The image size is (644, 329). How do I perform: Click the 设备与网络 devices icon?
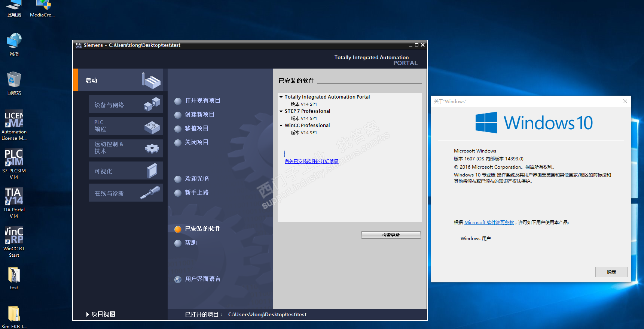[152, 105]
